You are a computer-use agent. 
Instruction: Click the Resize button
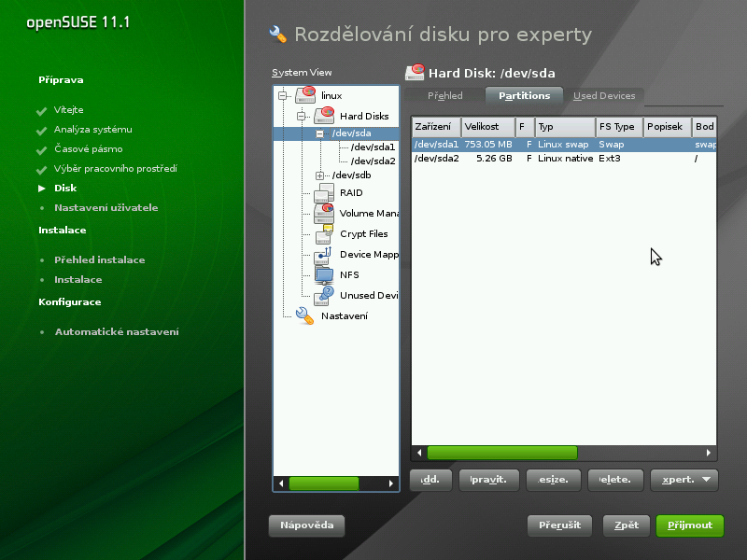click(x=554, y=480)
